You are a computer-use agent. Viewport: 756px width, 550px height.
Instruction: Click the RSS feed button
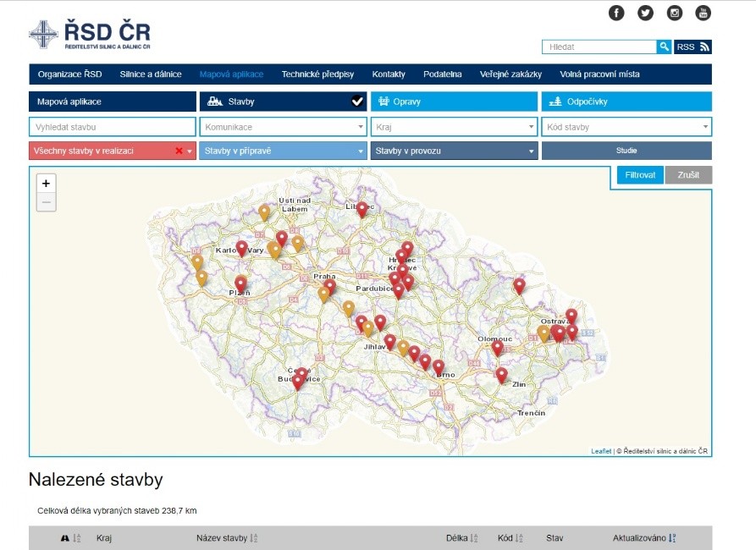[x=693, y=47]
